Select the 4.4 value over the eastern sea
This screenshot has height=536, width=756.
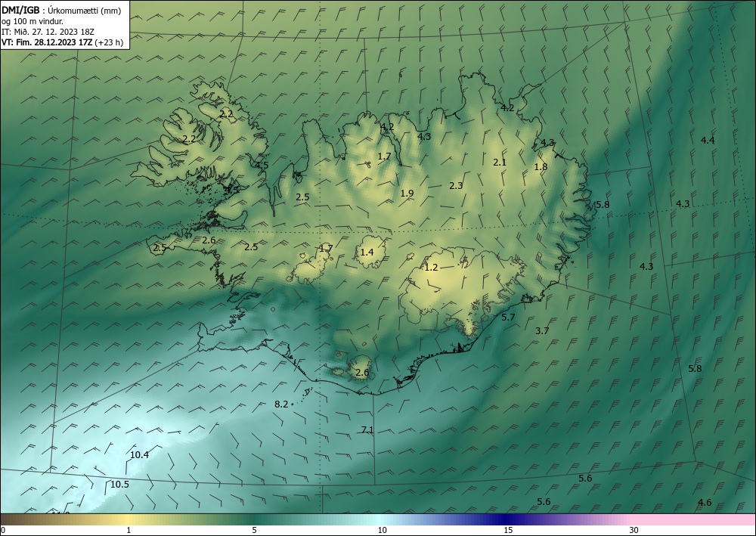(x=708, y=141)
